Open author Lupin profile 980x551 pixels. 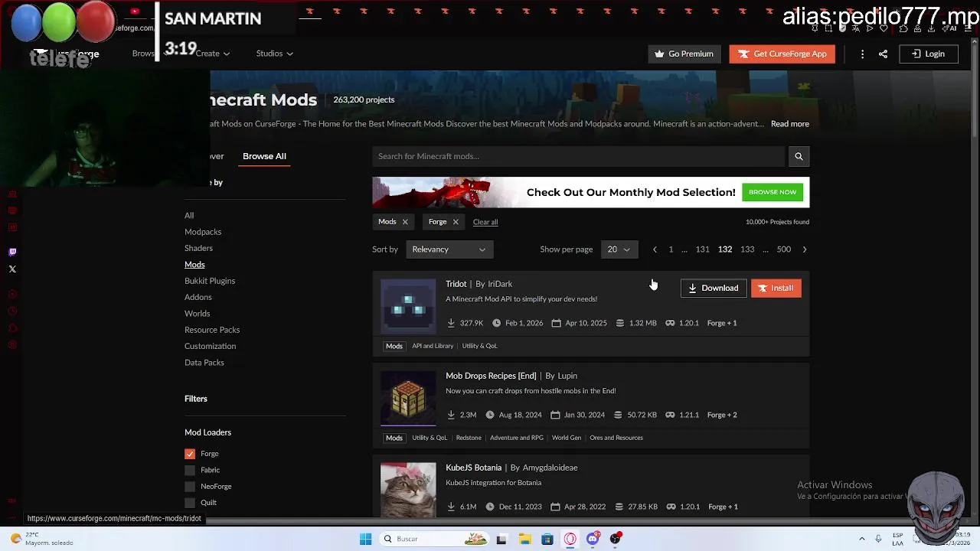pyautogui.click(x=567, y=376)
